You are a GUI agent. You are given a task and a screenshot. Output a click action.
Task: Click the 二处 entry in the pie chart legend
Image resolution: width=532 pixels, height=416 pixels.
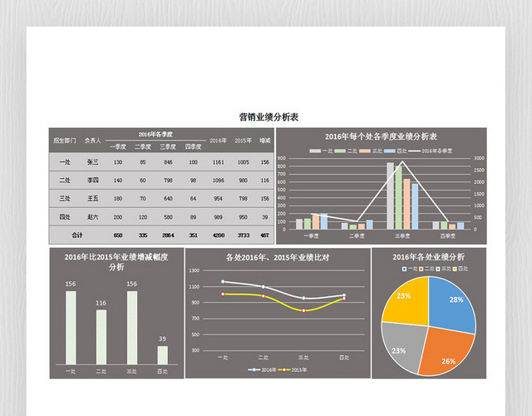coord(426,269)
